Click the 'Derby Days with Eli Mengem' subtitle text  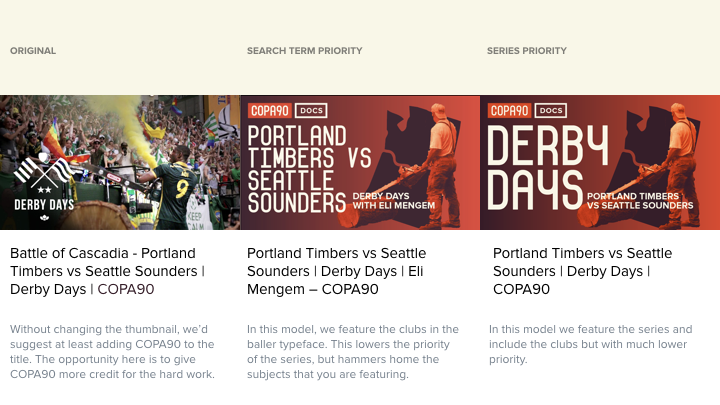coord(394,201)
